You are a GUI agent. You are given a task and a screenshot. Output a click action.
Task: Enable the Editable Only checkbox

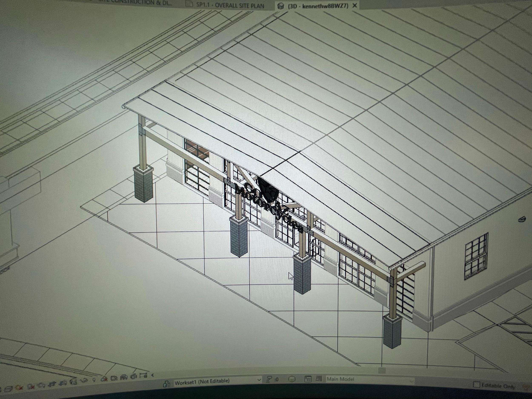[x=476, y=384]
